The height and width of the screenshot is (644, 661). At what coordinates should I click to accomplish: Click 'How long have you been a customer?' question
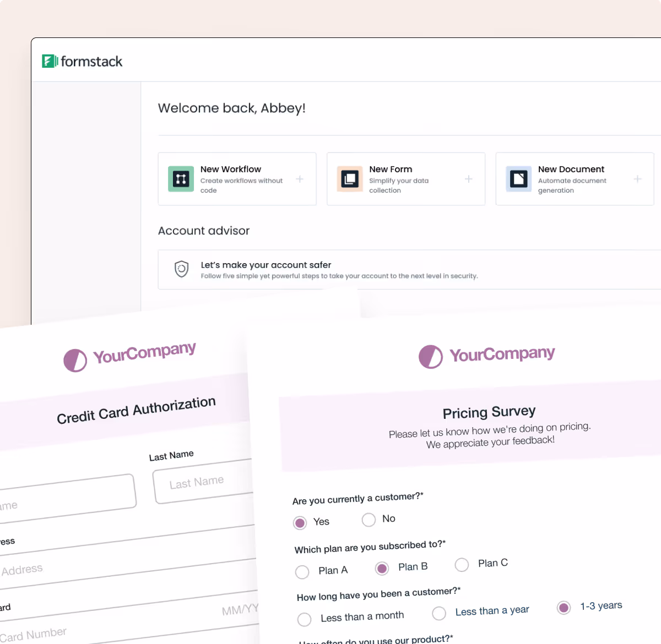click(x=379, y=594)
